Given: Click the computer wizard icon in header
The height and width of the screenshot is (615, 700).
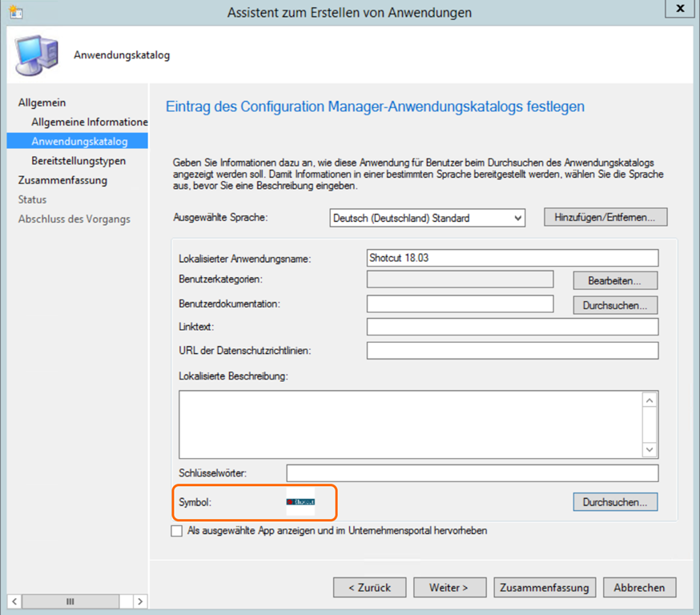Looking at the screenshot, I should point(35,54).
